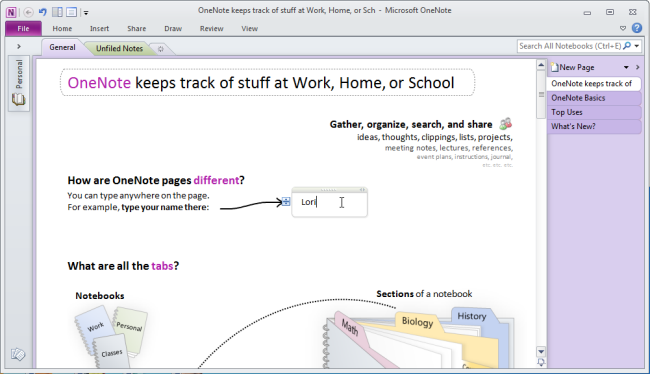The width and height of the screenshot is (650, 374).
Task: Click the Dock to Desktop icon
Action: [57, 12]
